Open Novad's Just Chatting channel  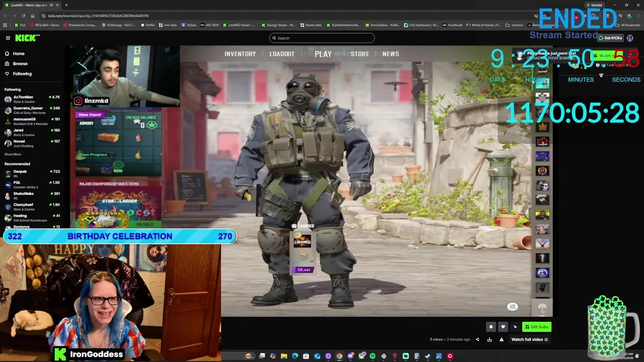[32, 143]
